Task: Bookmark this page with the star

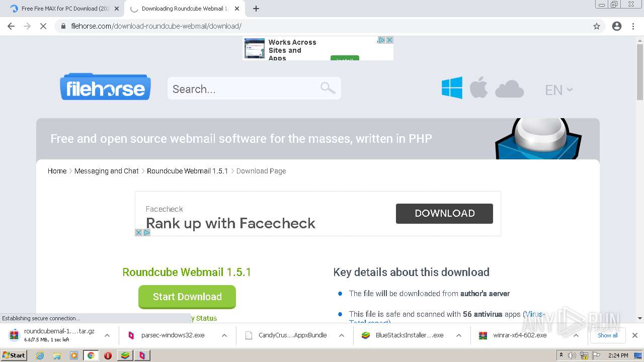Action: point(597,26)
